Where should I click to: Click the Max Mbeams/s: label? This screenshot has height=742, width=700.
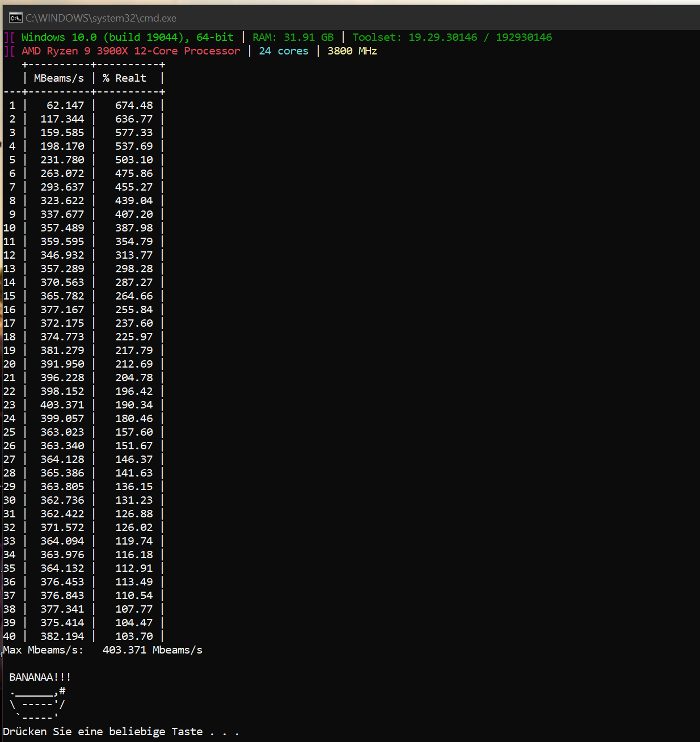click(x=43, y=650)
